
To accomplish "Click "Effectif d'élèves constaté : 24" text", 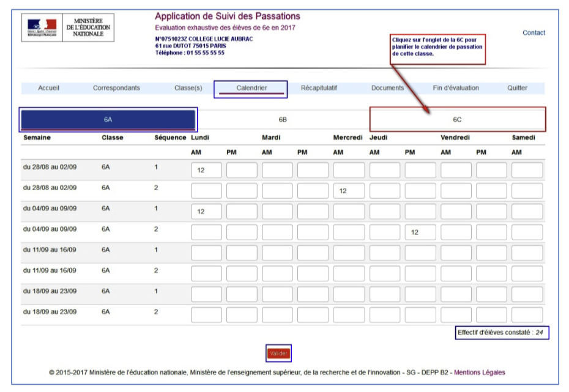I will pyautogui.click(x=500, y=333).
